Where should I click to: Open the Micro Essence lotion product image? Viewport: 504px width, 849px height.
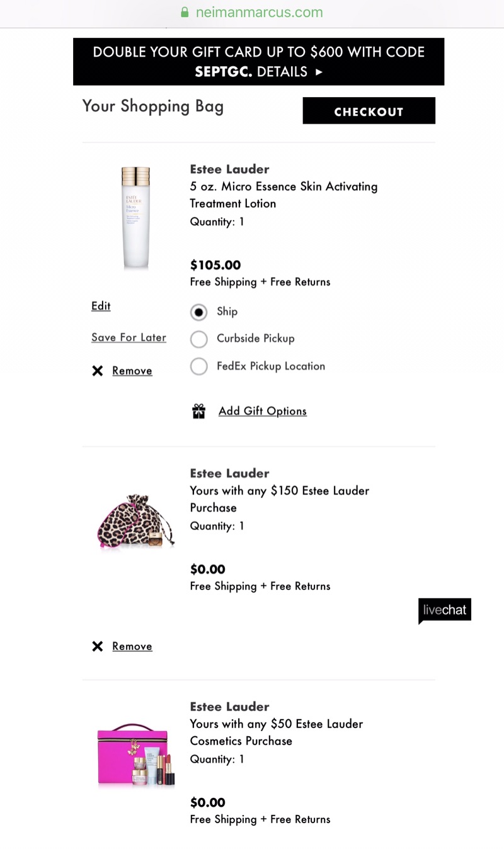pos(135,218)
